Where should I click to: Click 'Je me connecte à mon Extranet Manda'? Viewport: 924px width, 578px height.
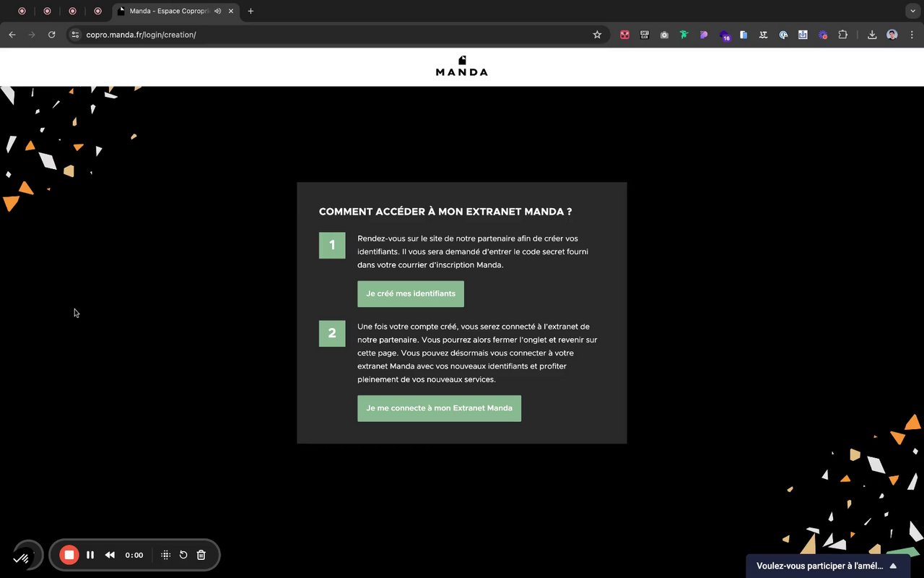point(439,408)
